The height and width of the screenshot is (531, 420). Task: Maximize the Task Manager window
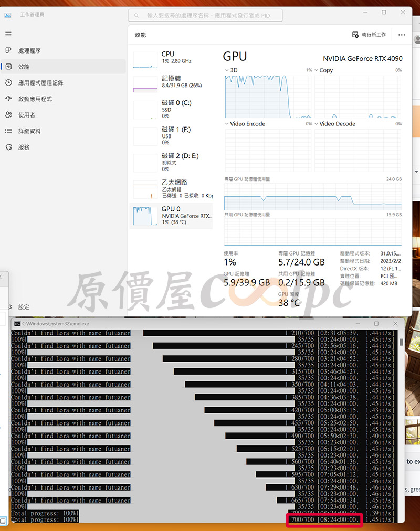pyautogui.click(x=384, y=12)
